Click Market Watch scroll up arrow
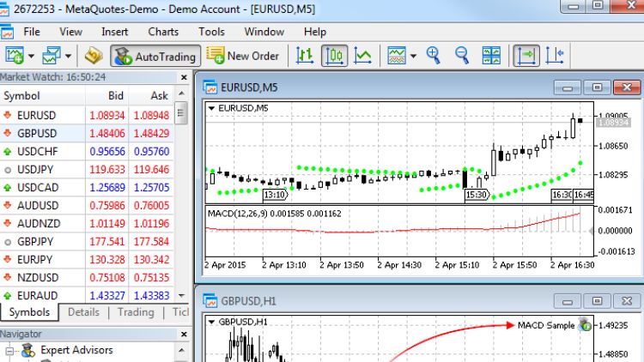644x362 pixels. (181, 94)
